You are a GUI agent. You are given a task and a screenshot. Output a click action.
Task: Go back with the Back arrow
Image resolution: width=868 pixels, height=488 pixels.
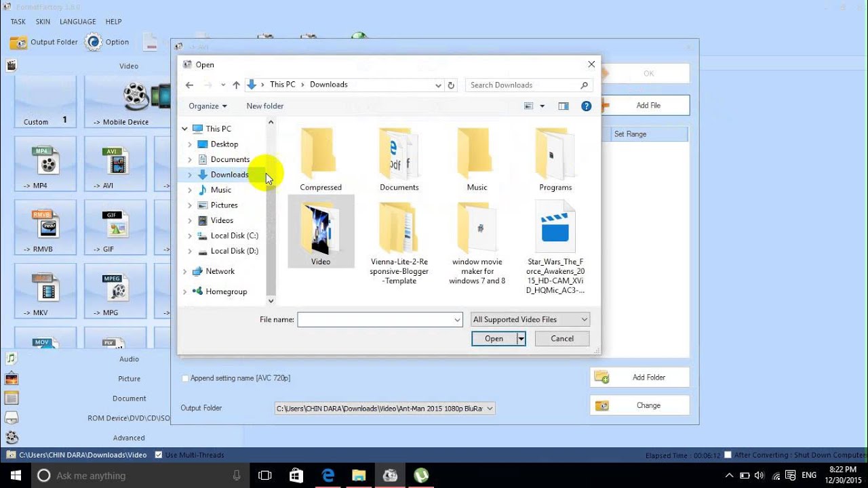189,85
